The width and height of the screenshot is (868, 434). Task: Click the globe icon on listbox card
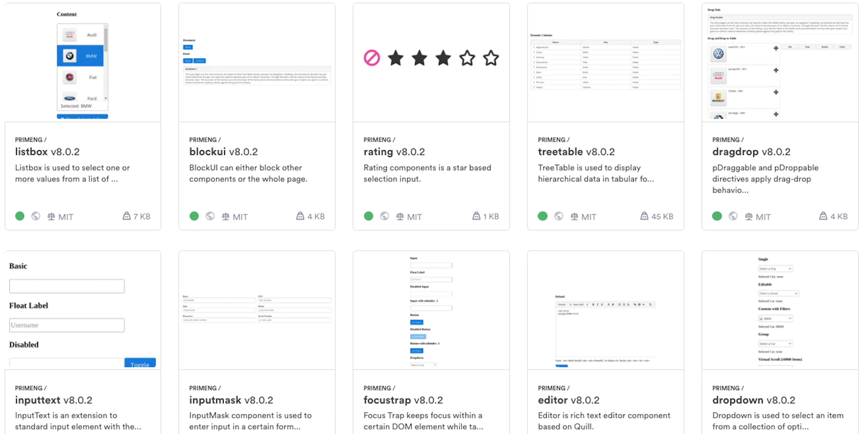[x=36, y=216]
